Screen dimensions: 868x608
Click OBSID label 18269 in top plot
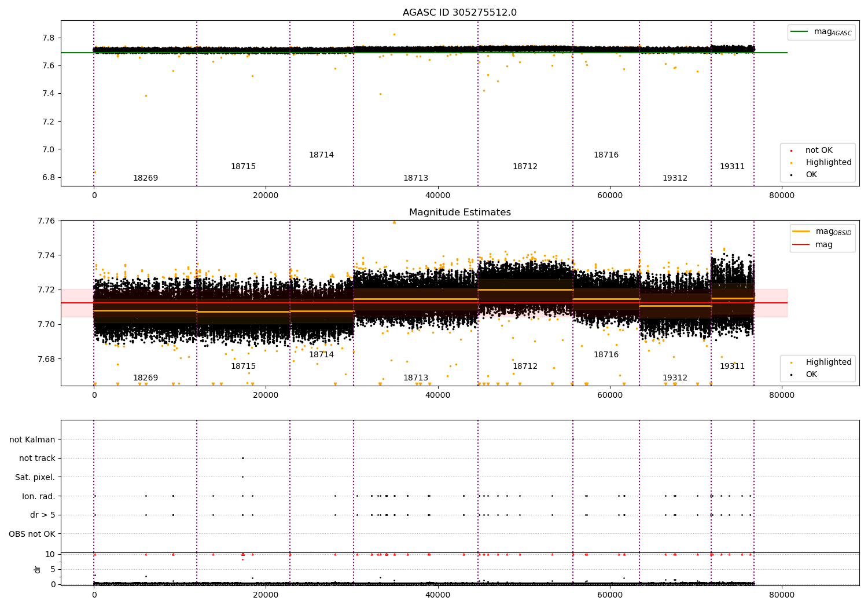(145, 178)
